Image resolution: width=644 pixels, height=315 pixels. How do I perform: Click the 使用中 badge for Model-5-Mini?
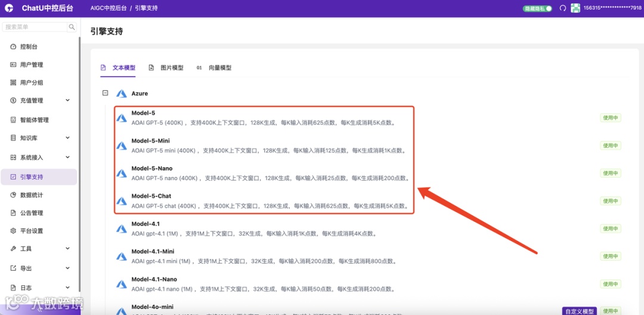(x=611, y=146)
